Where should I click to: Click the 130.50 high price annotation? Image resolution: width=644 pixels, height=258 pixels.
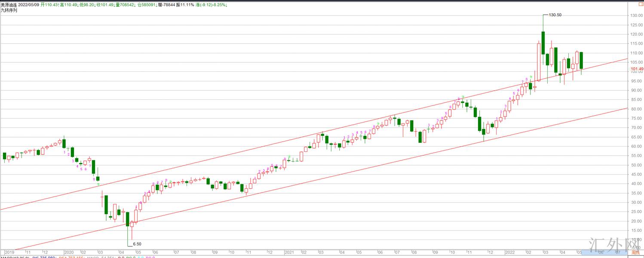click(x=555, y=15)
